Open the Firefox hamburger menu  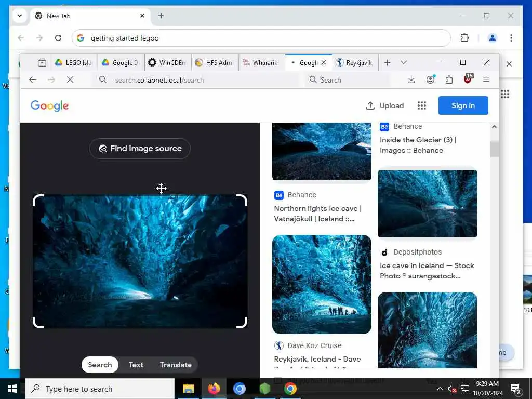[x=486, y=79]
